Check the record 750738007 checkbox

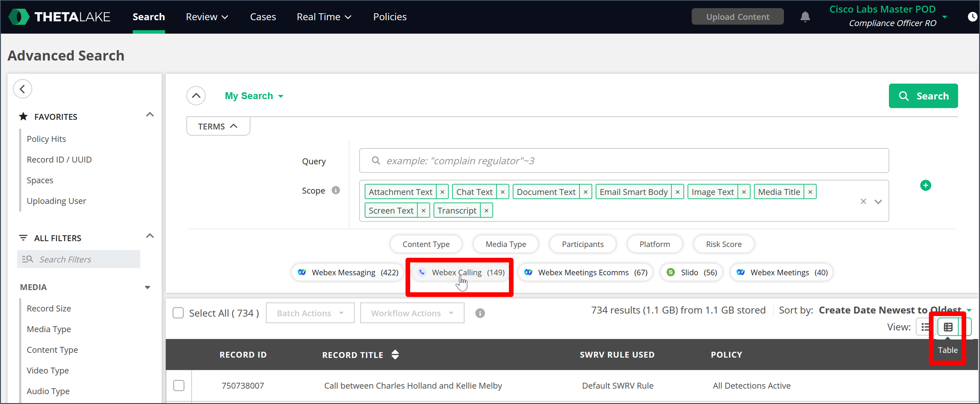179,385
